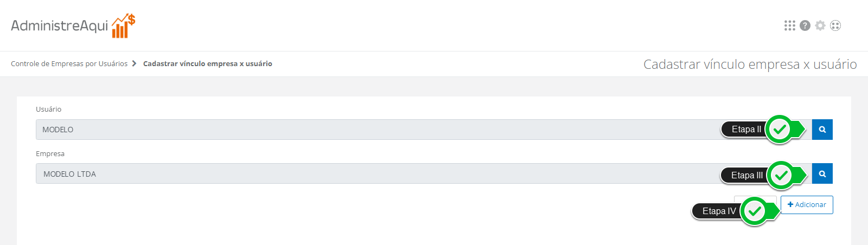Open the nine-dot apps grid
Screen dimensions: 868x245
(x=789, y=25)
